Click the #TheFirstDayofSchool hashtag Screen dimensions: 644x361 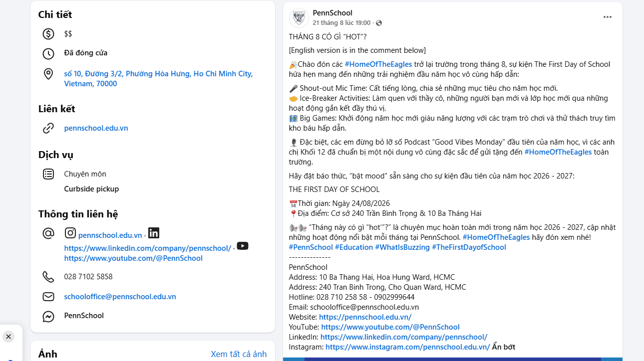pyautogui.click(x=469, y=247)
